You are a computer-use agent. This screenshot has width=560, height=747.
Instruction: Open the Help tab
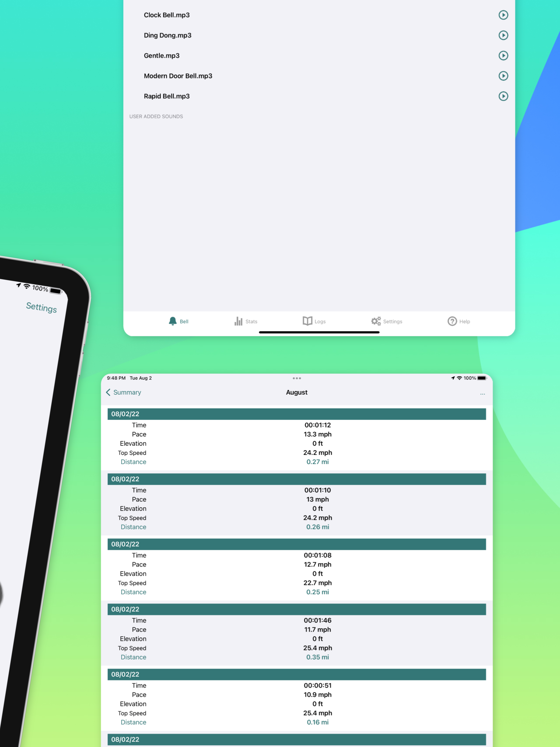click(459, 321)
